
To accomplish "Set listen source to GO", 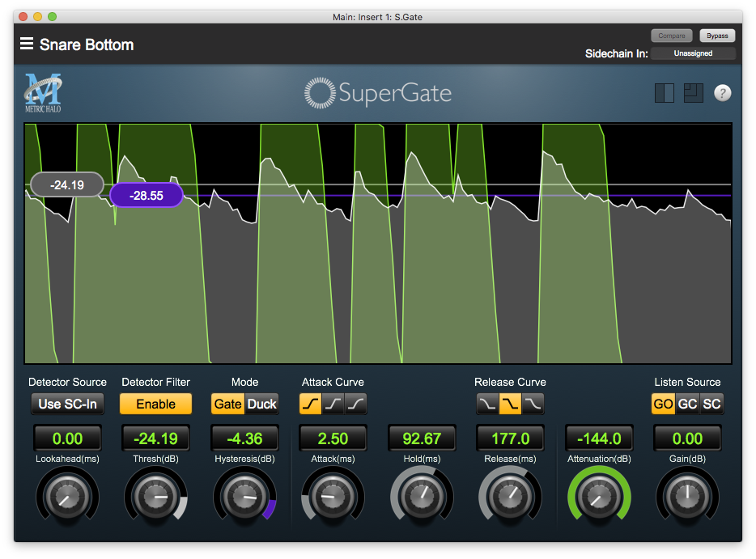I will 664,404.
